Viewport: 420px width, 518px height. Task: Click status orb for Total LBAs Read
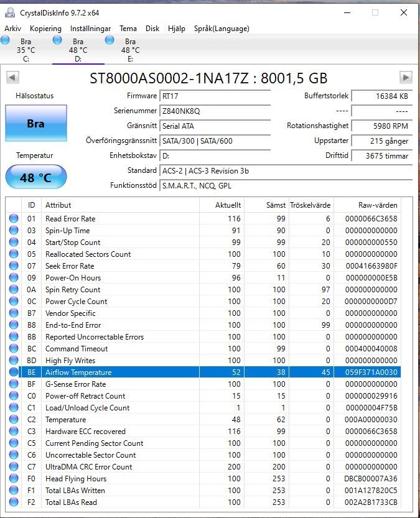(x=14, y=502)
